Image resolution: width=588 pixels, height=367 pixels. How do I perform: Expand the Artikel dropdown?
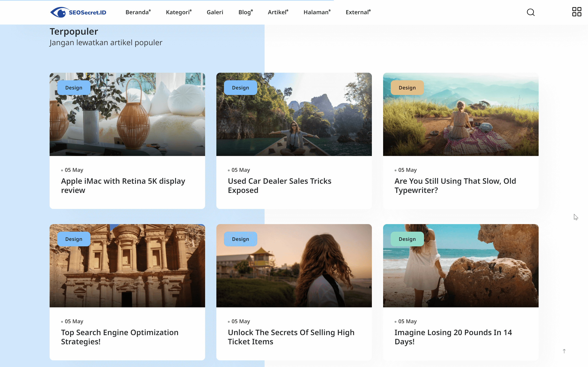point(277,12)
